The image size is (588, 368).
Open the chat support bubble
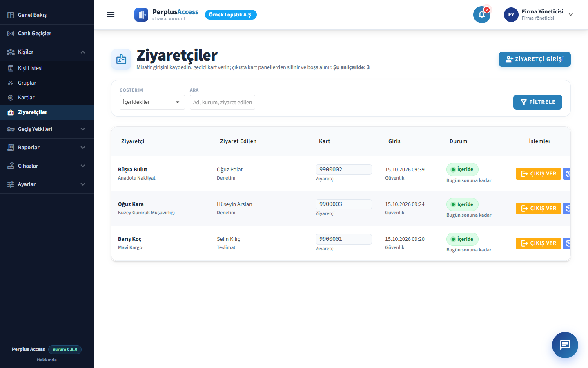565,345
